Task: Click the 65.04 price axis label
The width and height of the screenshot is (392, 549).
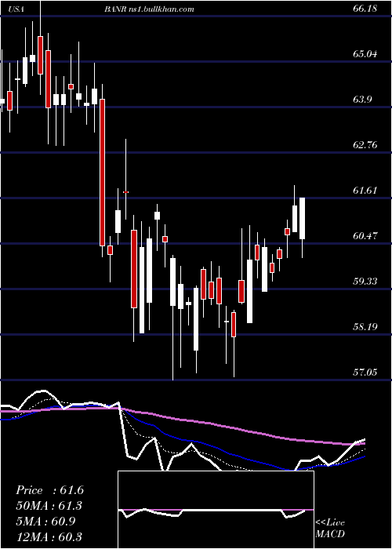Action: point(365,54)
